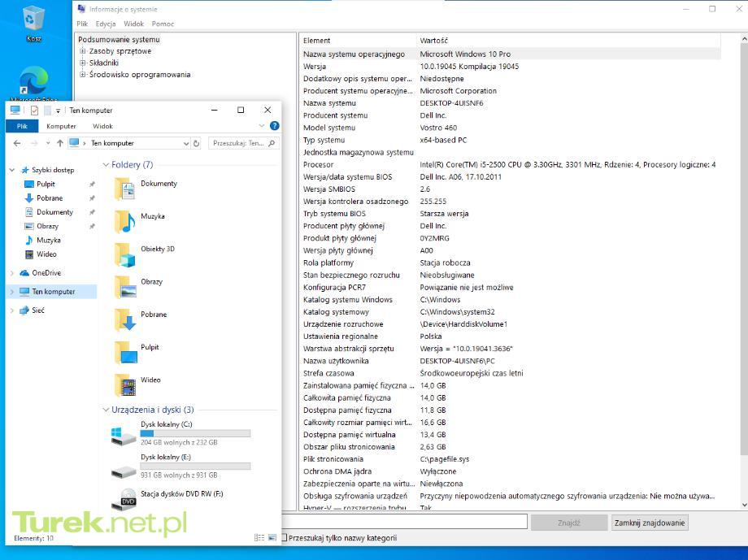Click the Znajdź button
The width and height of the screenshot is (748, 560).
[x=568, y=523]
